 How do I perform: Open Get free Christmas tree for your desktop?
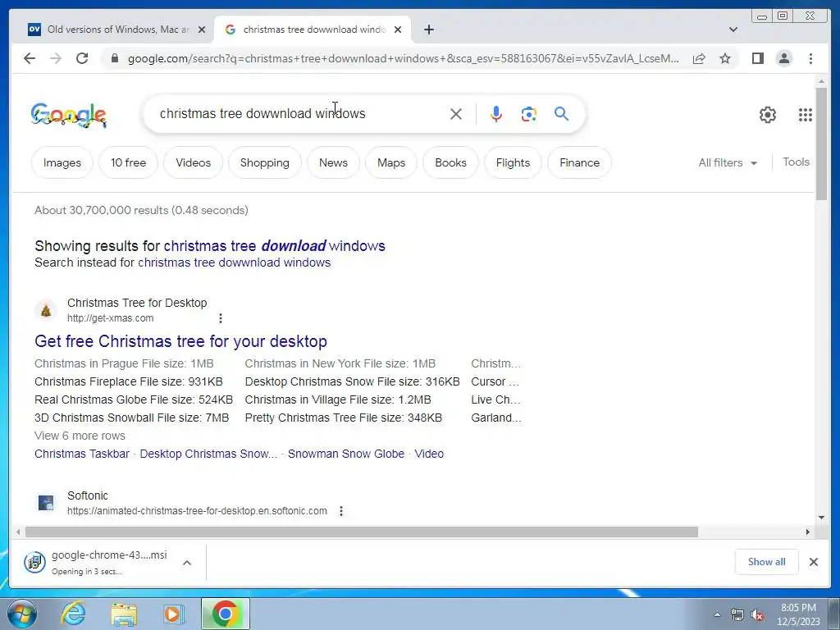180,341
